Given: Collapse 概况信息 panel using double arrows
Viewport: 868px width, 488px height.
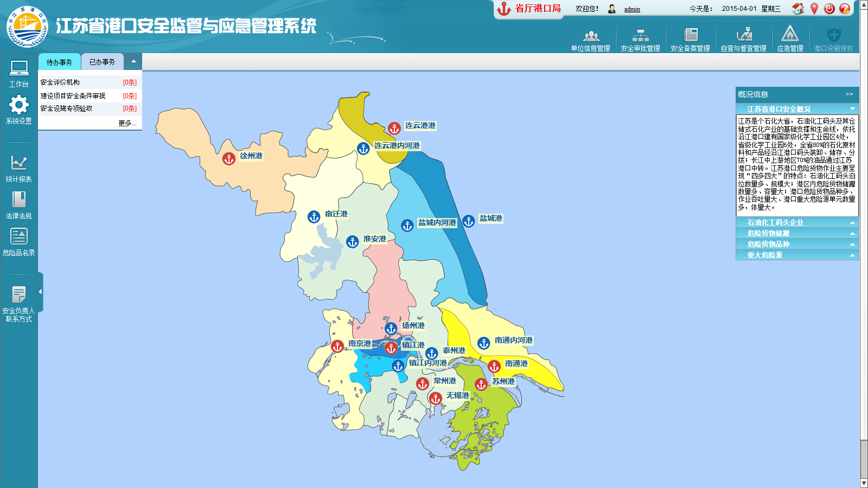Looking at the screenshot, I should click(849, 94).
